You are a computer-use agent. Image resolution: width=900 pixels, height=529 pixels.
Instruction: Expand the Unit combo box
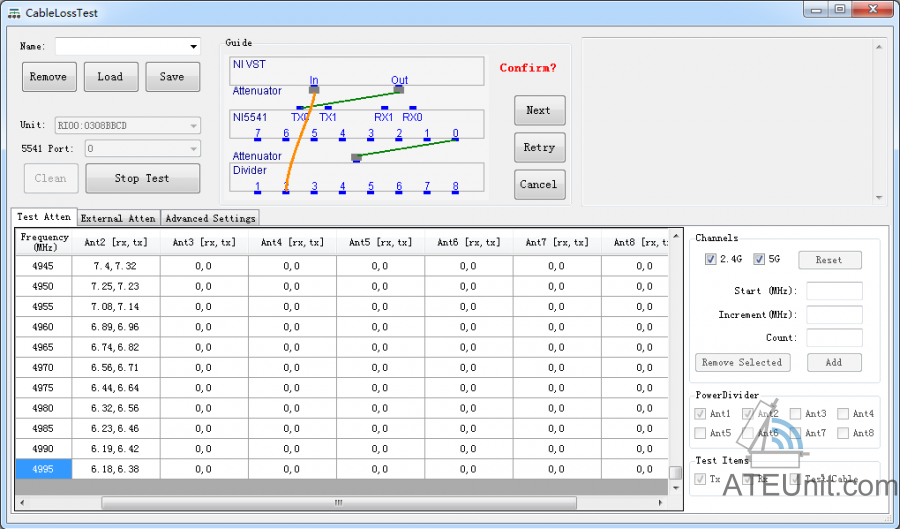pyautogui.click(x=193, y=125)
